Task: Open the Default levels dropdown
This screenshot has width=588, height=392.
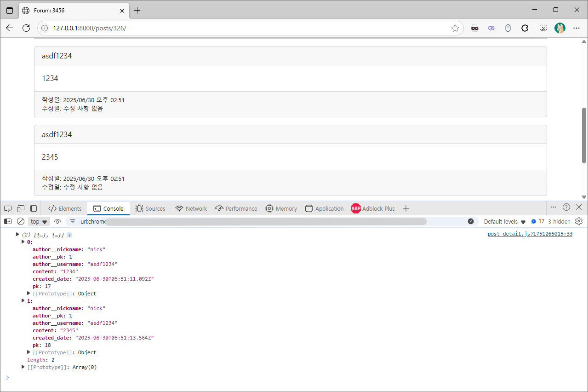Action: (504, 221)
